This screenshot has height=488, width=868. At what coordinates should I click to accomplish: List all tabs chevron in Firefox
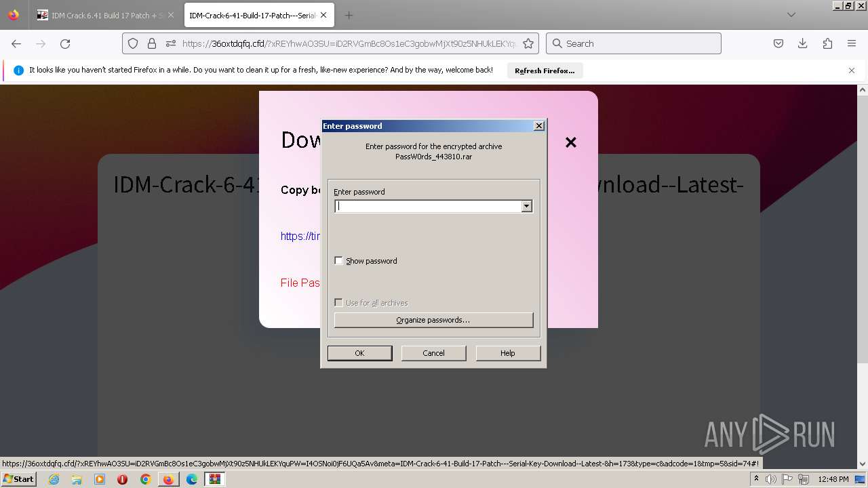(791, 15)
